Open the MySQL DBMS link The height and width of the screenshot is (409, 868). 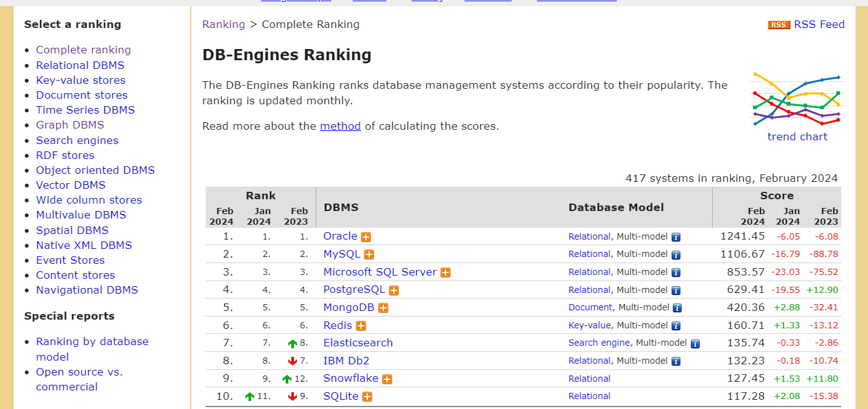[342, 254]
